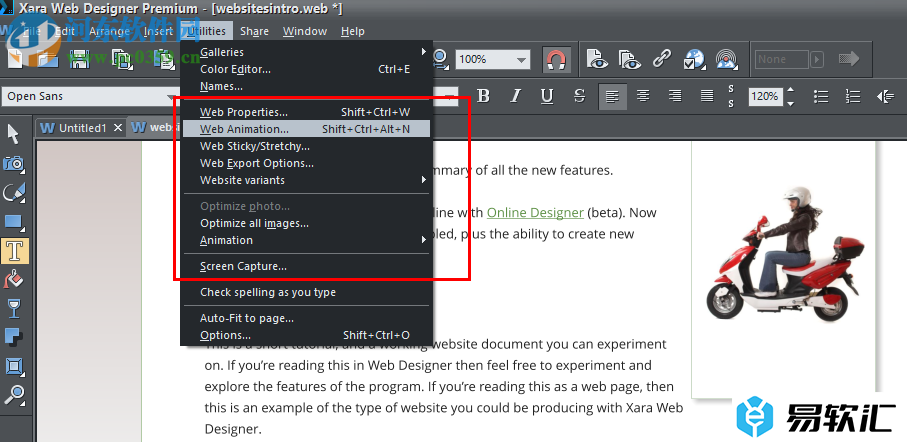Follow the Online Designer hyperlink
This screenshot has height=442, width=907.
[535, 212]
